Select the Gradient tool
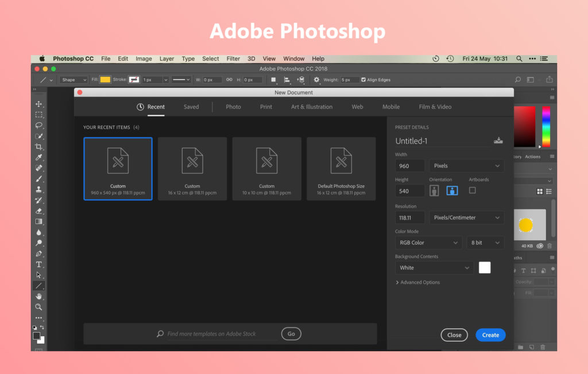Image resolution: width=588 pixels, height=374 pixels. (38, 221)
